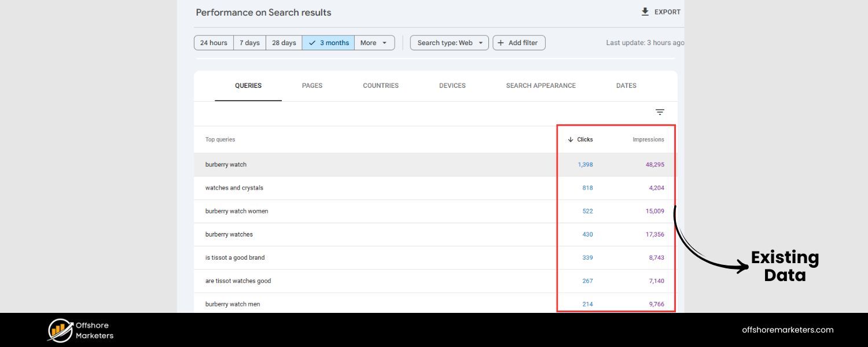868x347 pixels.
Task: Open the SEARCH APPEARANCE tab
Action: click(x=540, y=85)
